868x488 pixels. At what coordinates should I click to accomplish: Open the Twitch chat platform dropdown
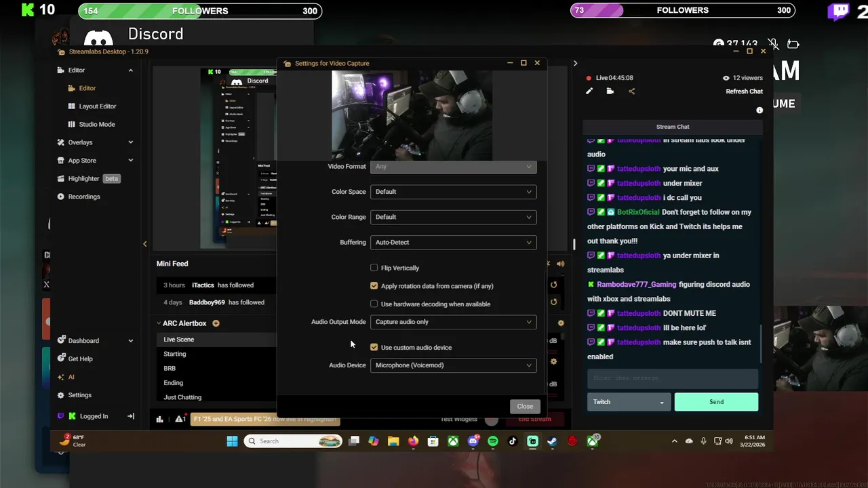coord(629,402)
